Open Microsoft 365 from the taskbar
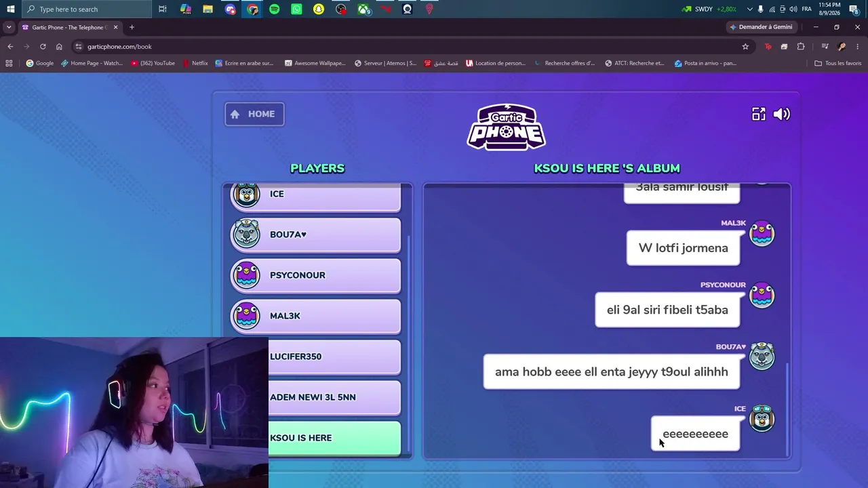 point(186,9)
